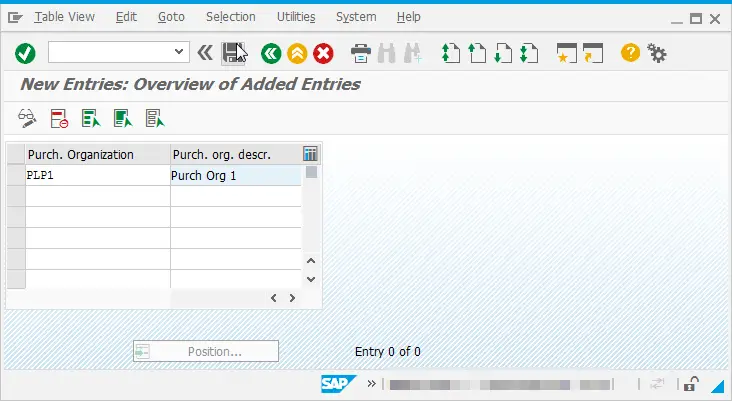This screenshot has height=401, width=732.
Task: Open Customize Local Layout gear icon
Action: pyautogui.click(x=657, y=53)
